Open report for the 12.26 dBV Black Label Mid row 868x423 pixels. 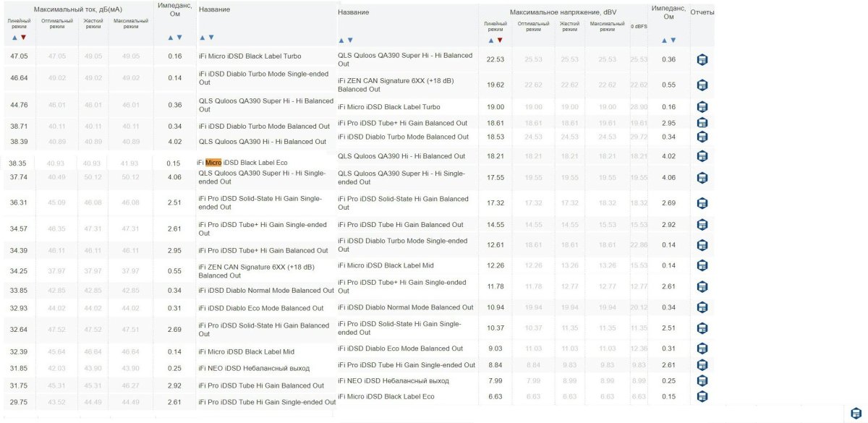(702, 265)
